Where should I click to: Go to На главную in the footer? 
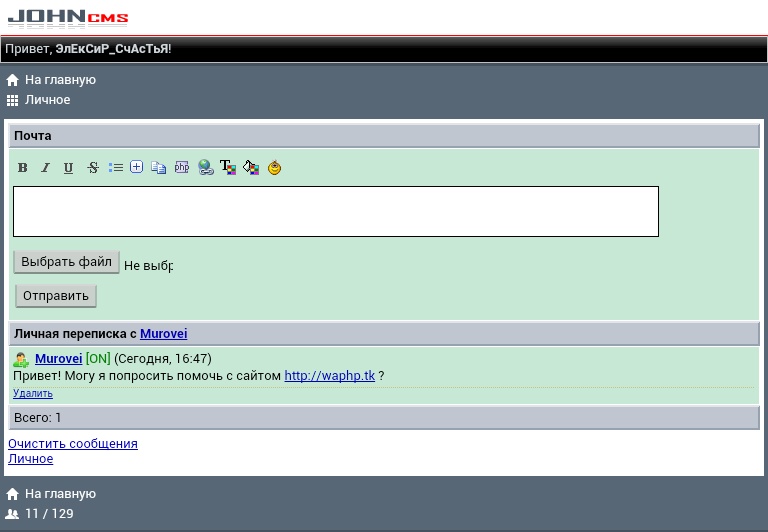61,494
